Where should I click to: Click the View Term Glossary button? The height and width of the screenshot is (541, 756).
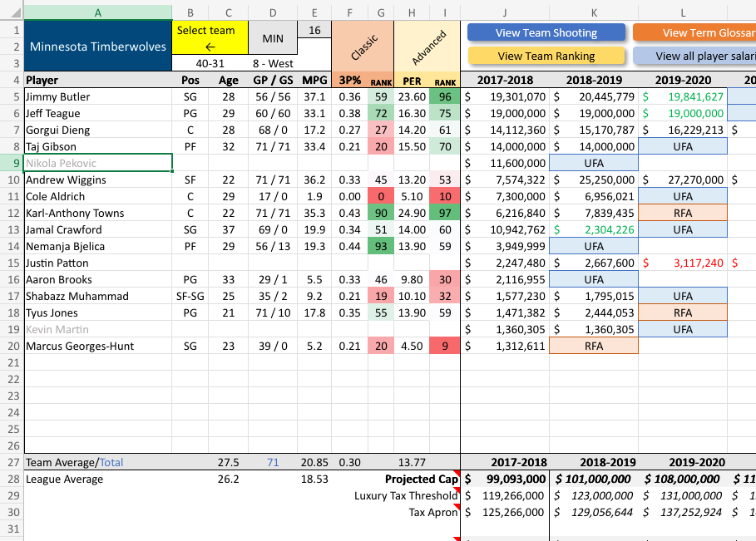(x=694, y=32)
